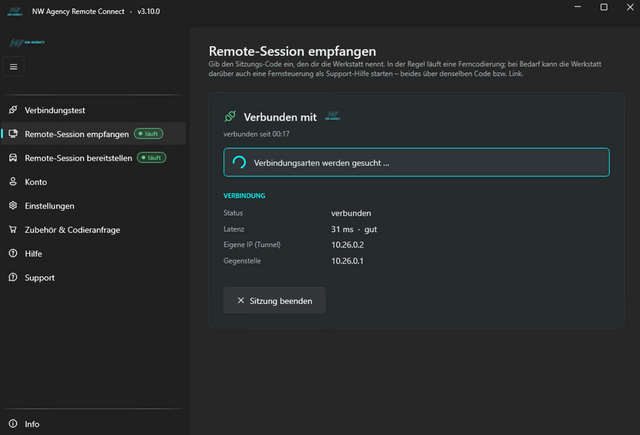Click the verbunden seit 00:17 text

(x=256, y=134)
